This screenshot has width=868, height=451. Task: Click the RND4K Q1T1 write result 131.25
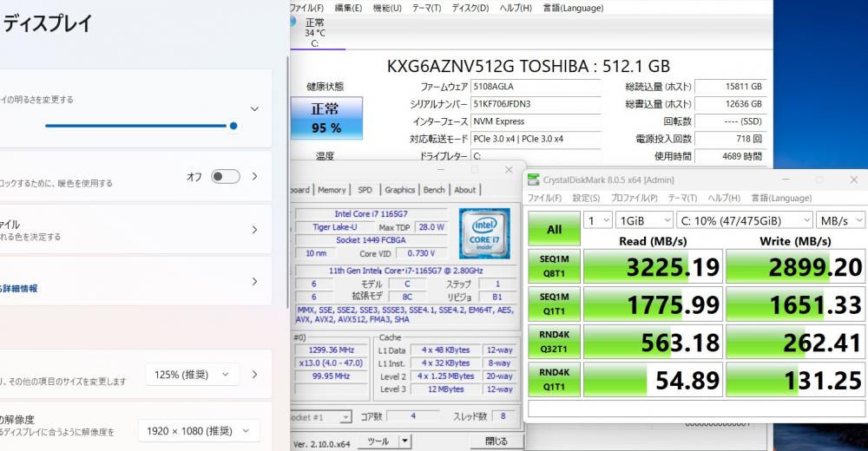(795, 380)
